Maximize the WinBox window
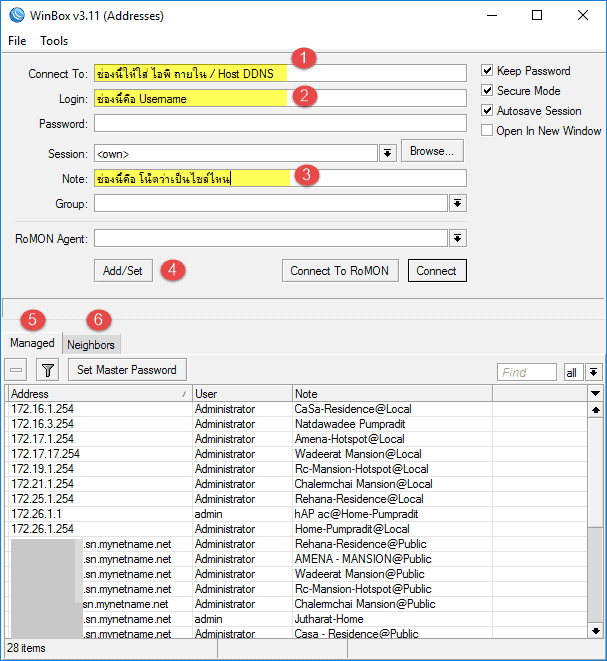This screenshot has width=607, height=661. tap(537, 15)
